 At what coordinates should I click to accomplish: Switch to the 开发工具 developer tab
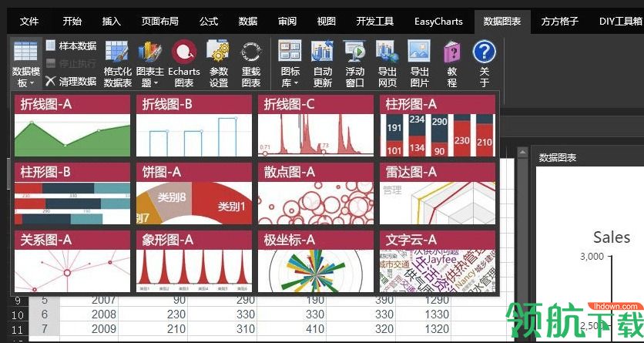coord(374,22)
